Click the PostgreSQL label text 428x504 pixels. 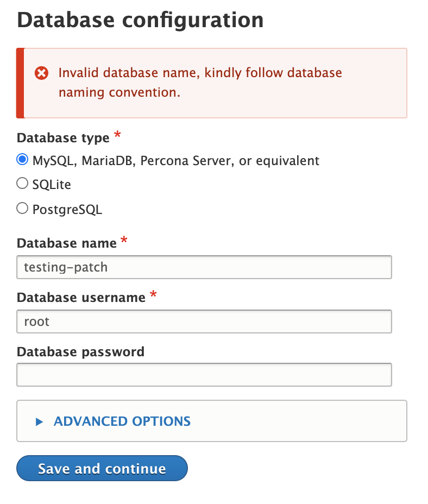[x=67, y=210]
